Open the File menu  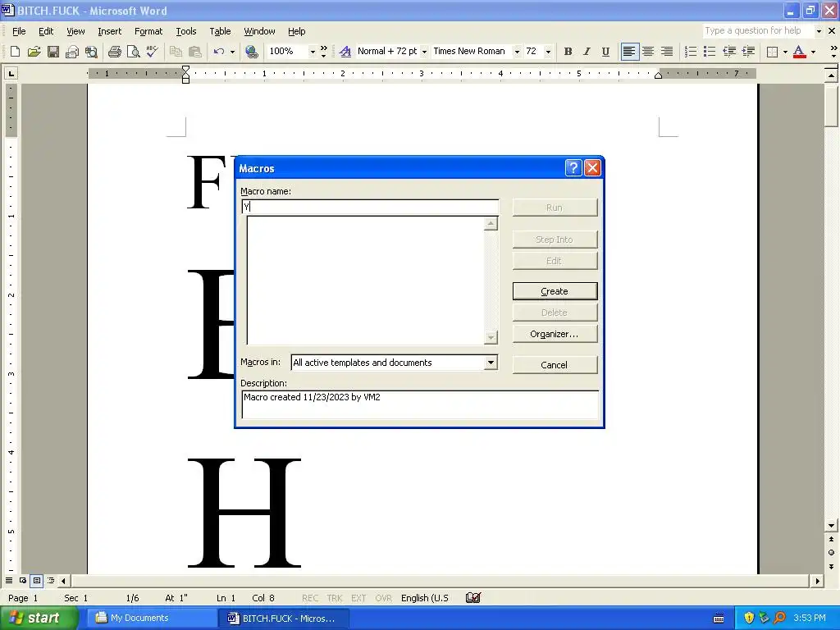tap(19, 31)
